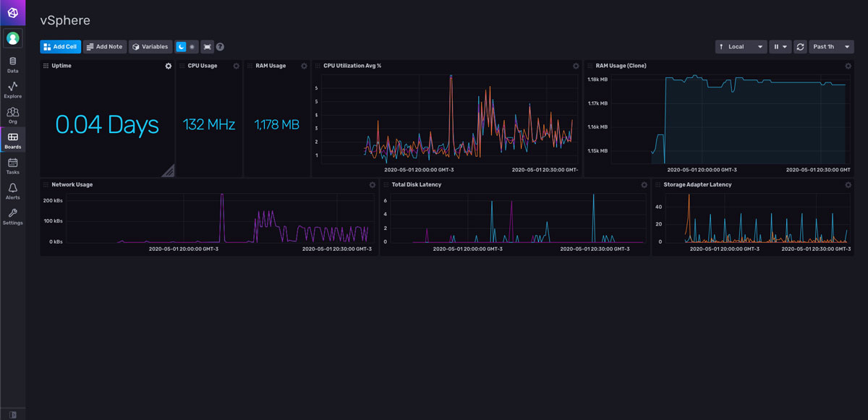868x420 pixels.
Task: Switch the dashboard to light theme
Action: (194, 46)
